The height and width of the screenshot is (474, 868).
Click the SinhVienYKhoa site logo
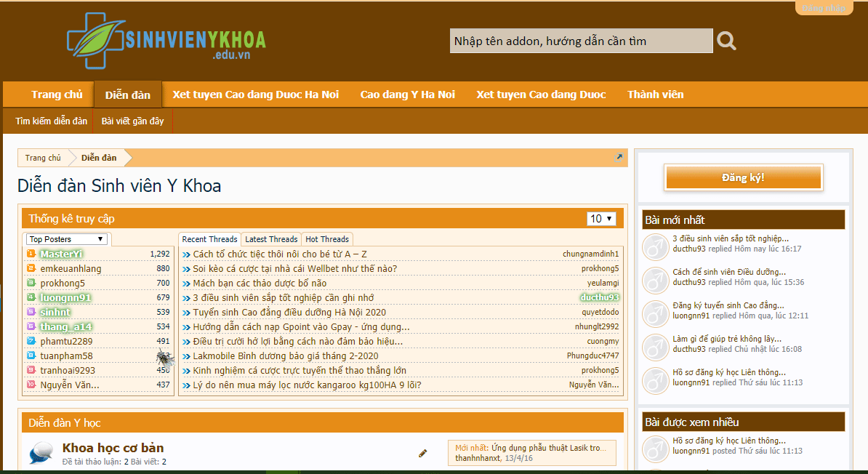[x=166, y=41]
